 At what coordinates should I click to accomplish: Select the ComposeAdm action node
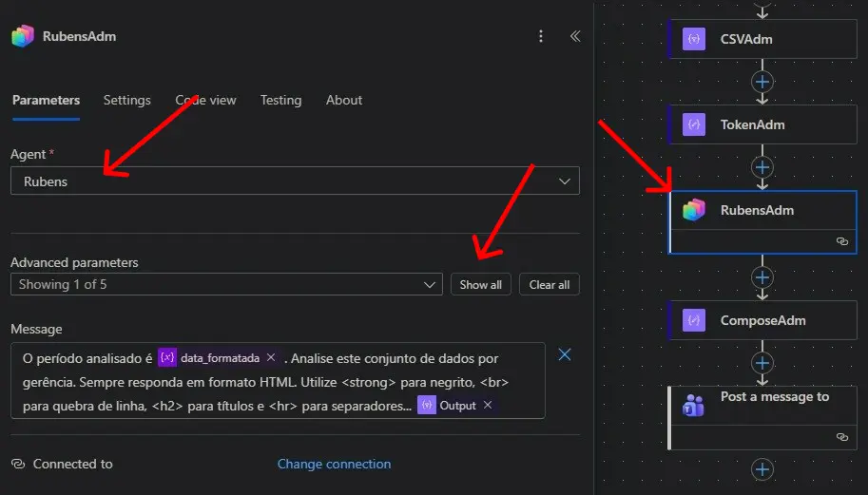click(x=762, y=320)
